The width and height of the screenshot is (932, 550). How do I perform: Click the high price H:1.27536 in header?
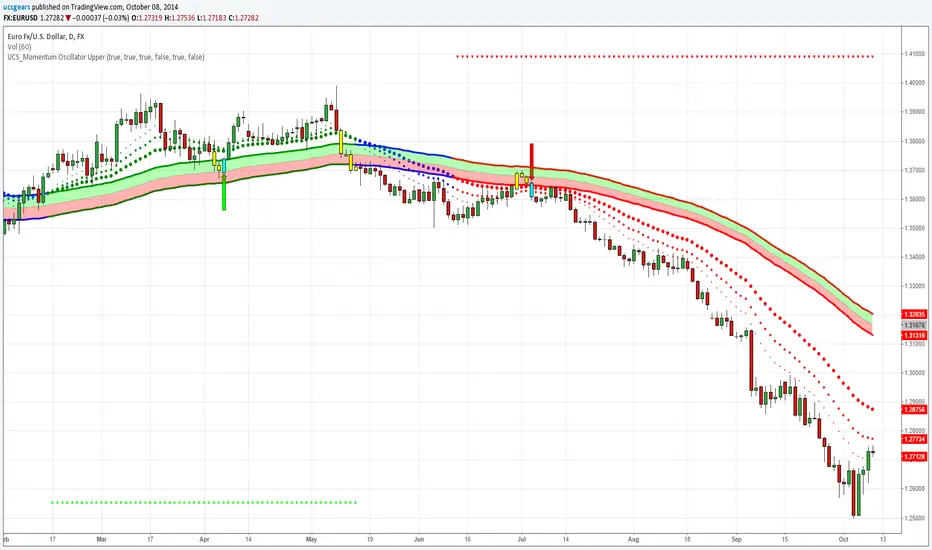[x=180, y=18]
